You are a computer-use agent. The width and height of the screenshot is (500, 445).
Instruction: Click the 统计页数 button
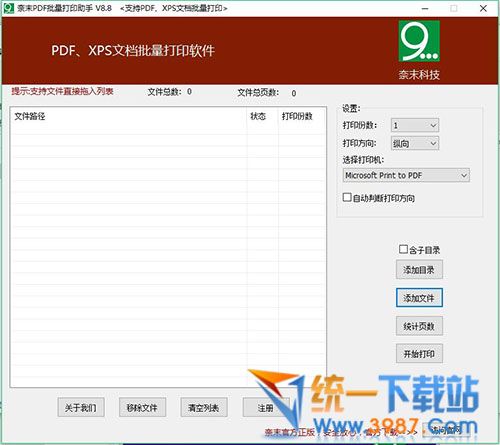tap(419, 326)
